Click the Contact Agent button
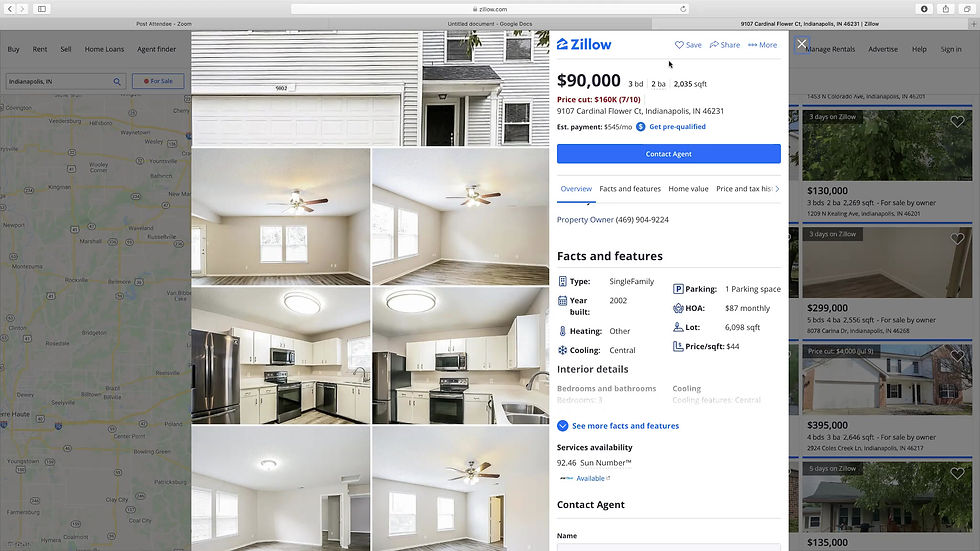This screenshot has height=551, width=980. (x=669, y=154)
